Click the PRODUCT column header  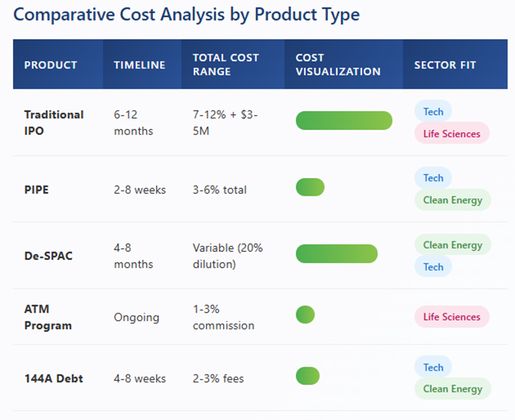click(51, 65)
